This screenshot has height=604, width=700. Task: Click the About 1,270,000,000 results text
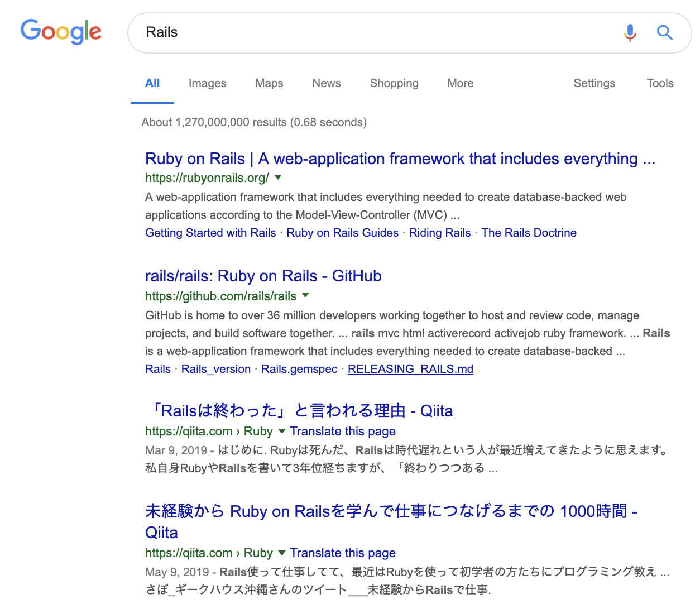254,122
